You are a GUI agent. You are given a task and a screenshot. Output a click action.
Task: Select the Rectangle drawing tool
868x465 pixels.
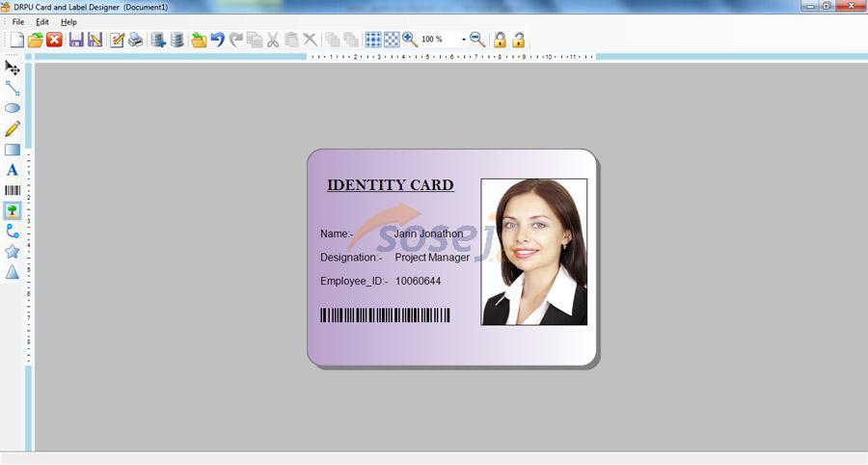pyautogui.click(x=13, y=150)
